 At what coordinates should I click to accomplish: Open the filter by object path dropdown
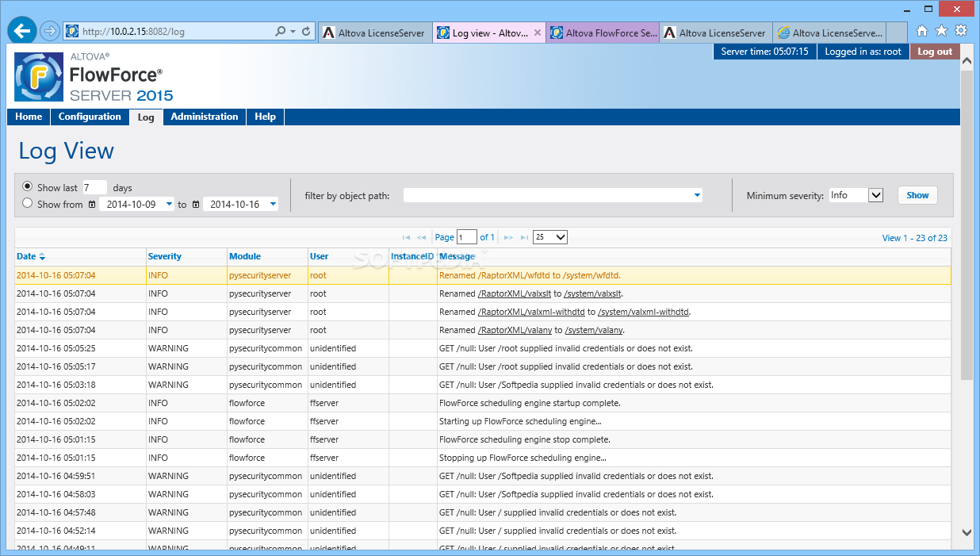[698, 195]
